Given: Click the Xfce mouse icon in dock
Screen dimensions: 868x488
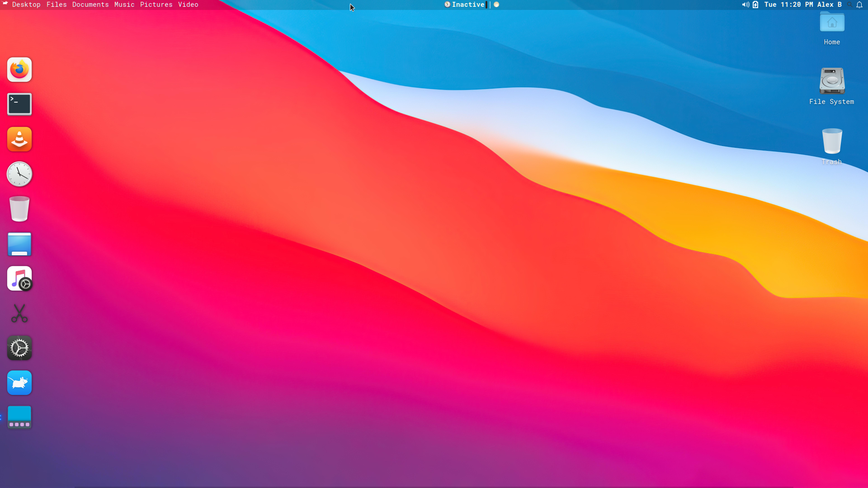Looking at the screenshot, I should click(19, 383).
